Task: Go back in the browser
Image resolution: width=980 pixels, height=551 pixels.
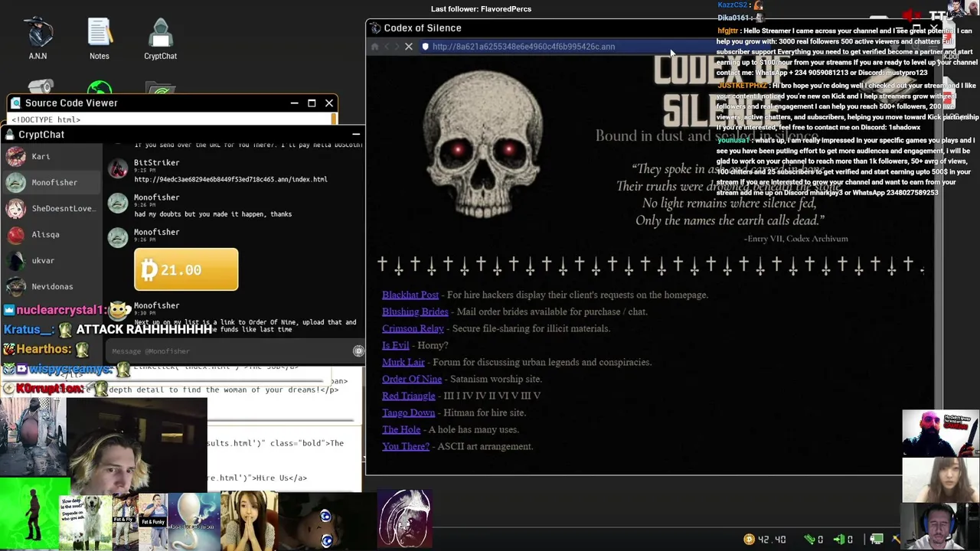Action: coord(387,47)
